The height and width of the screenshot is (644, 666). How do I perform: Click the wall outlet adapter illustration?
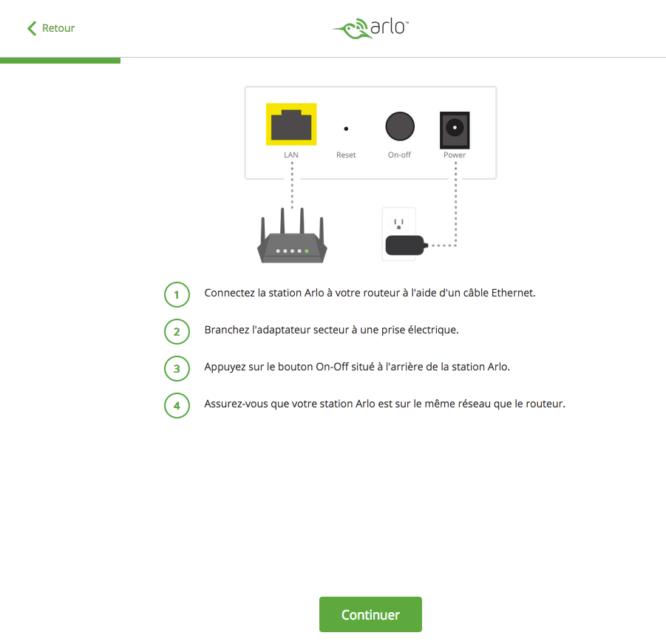tap(404, 234)
